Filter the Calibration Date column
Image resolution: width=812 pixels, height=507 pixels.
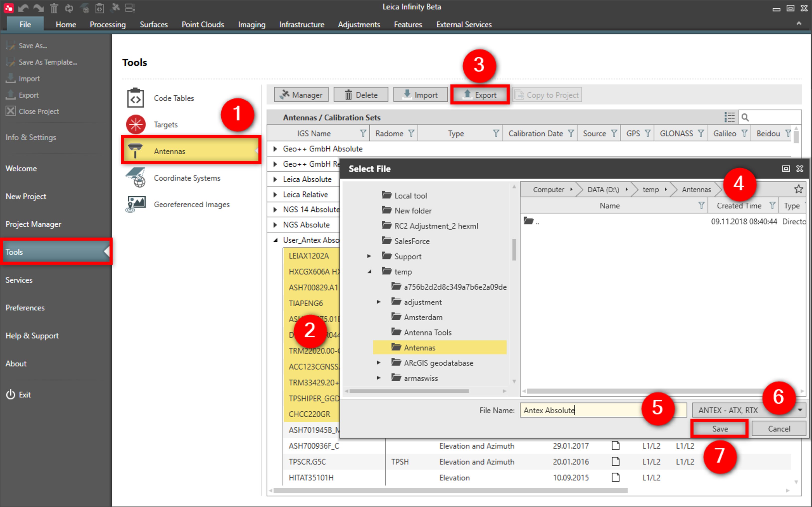(571, 133)
